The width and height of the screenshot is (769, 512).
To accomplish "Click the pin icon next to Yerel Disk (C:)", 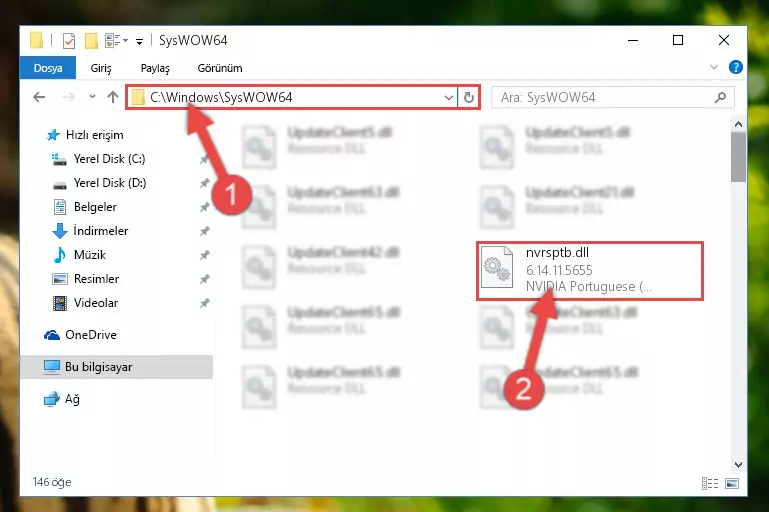I will pyautogui.click(x=205, y=159).
